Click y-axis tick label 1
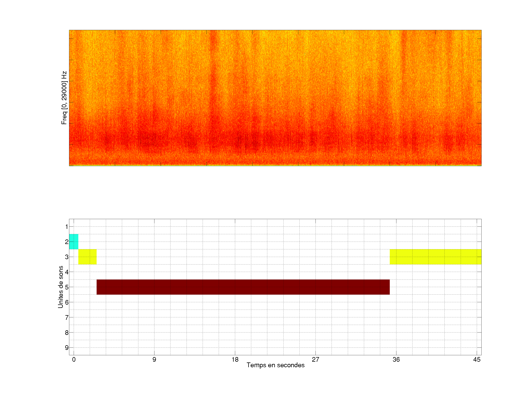 click(67, 226)
